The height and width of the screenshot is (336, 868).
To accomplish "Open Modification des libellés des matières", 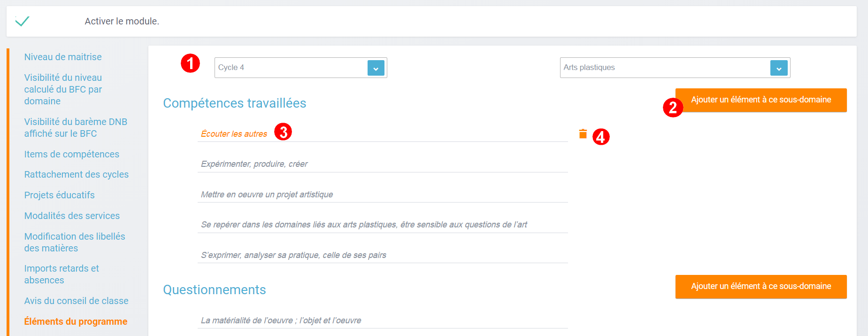I will (x=75, y=242).
